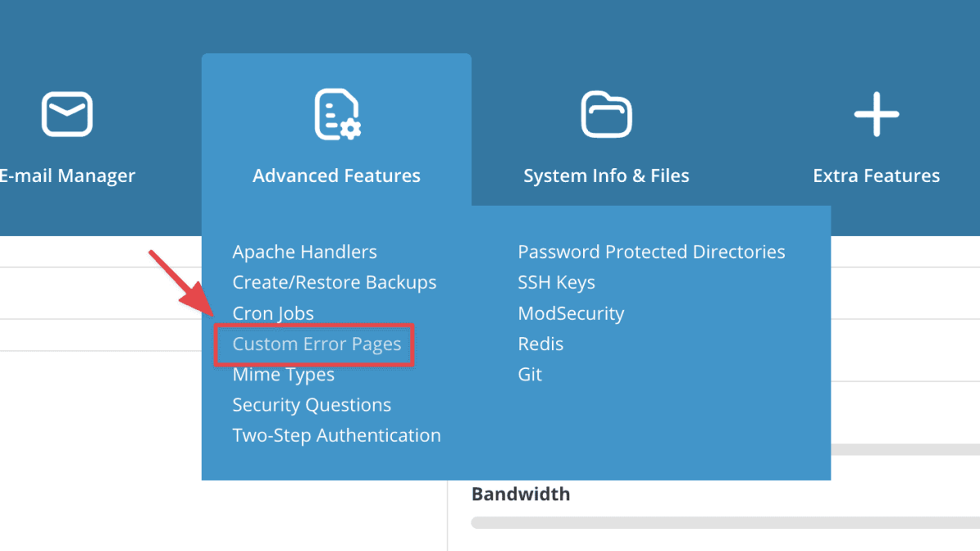Open Apache Handlers

(x=305, y=251)
